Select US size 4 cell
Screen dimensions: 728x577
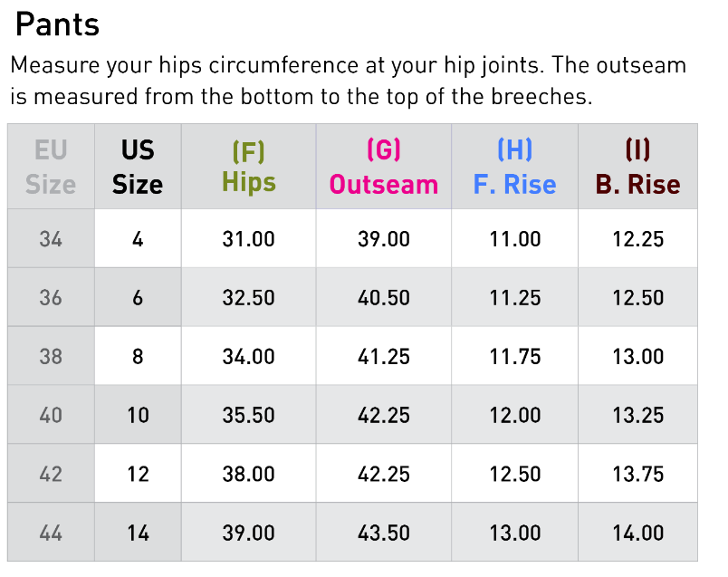point(138,239)
